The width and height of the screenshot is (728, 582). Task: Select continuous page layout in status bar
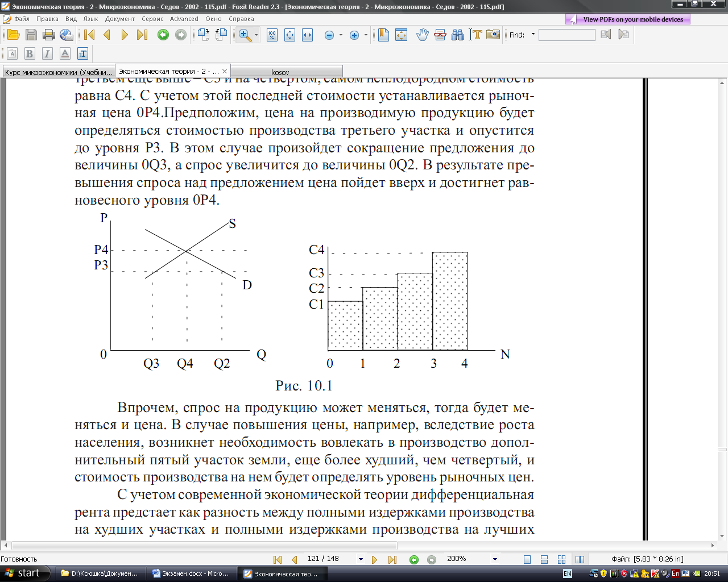pyautogui.click(x=544, y=559)
